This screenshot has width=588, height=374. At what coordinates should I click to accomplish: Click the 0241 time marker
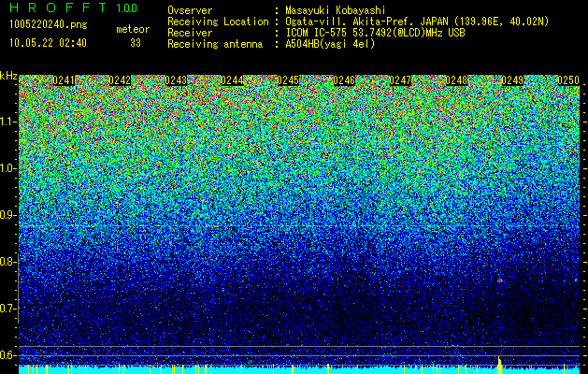click(64, 80)
